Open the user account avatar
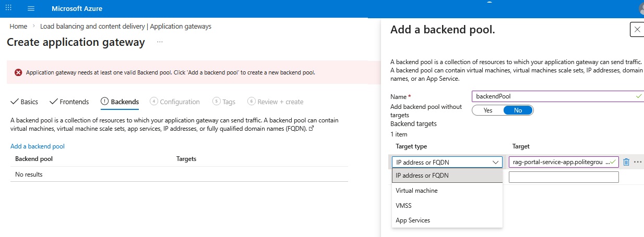 (x=641, y=8)
